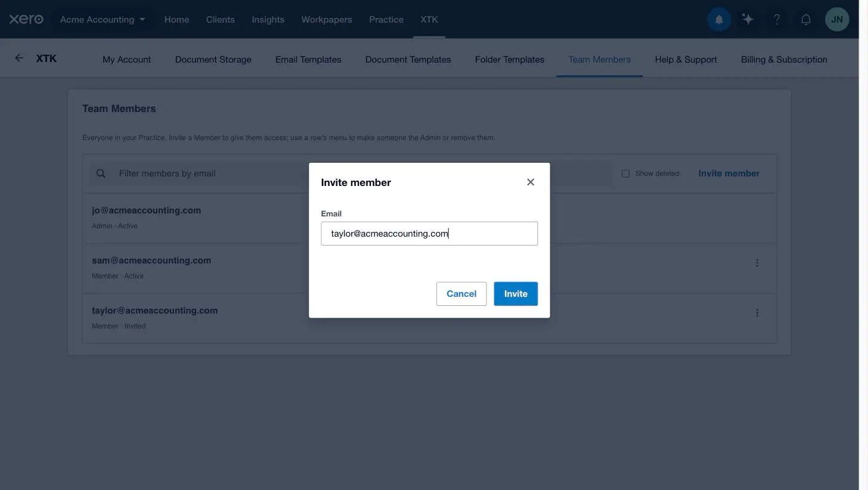
Task: Select the taylor@acmeaccounting.com list entry
Action: [x=429, y=318]
